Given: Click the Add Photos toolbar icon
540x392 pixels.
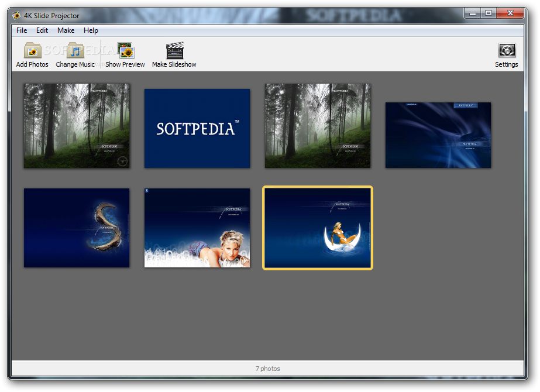Looking at the screenshot, I should (32, 51).
